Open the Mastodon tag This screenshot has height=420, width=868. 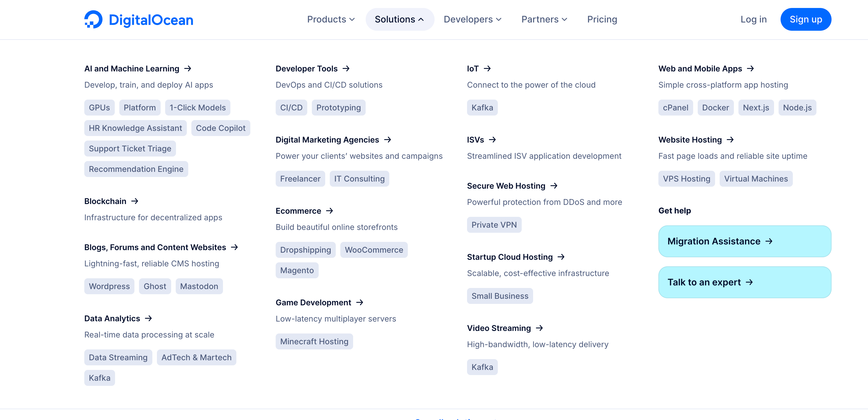[x=199, y=286]
